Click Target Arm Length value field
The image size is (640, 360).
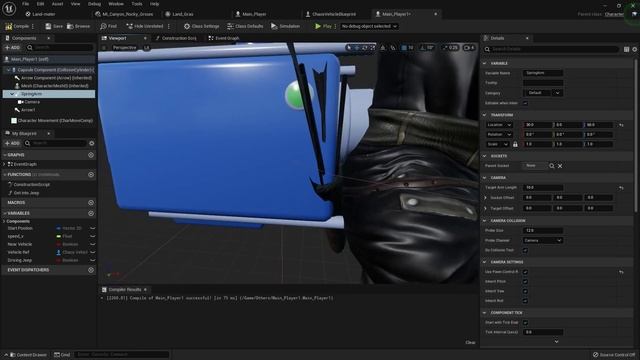543,188
